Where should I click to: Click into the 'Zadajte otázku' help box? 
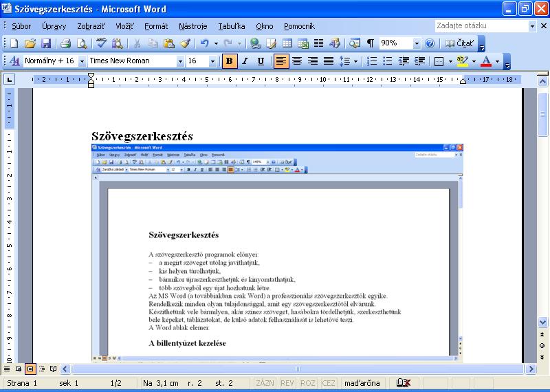pyautogui.click(x=481, y=26)
